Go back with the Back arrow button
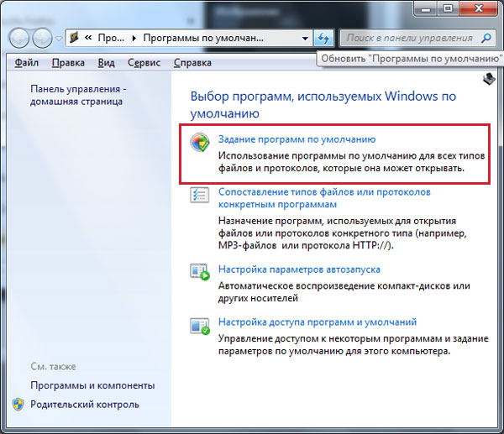Screen dimensions: 504x434 tap(18, 39)
